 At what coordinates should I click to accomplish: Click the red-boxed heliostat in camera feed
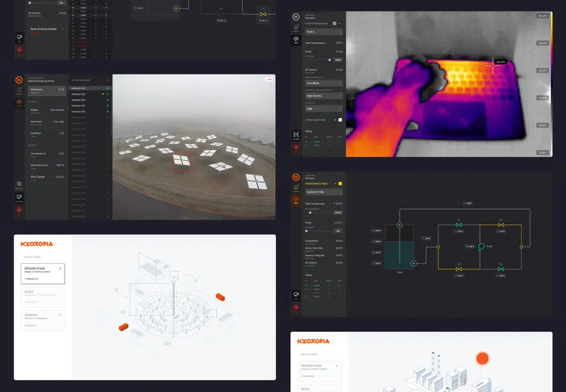[182, 161]
